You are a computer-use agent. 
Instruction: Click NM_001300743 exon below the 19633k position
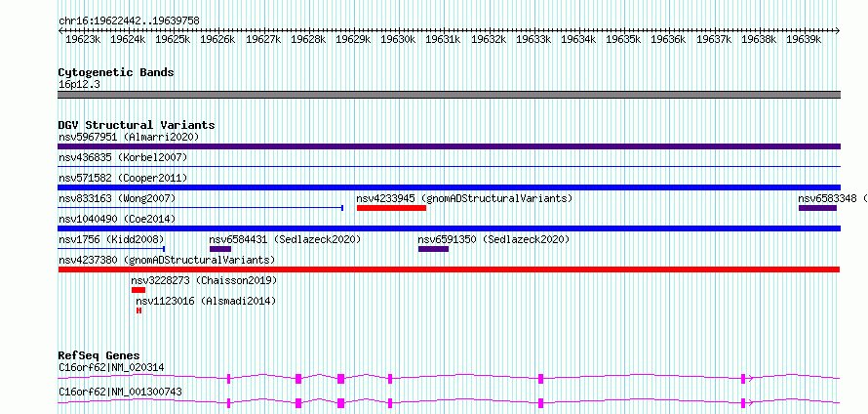click(x=541, y=403)
